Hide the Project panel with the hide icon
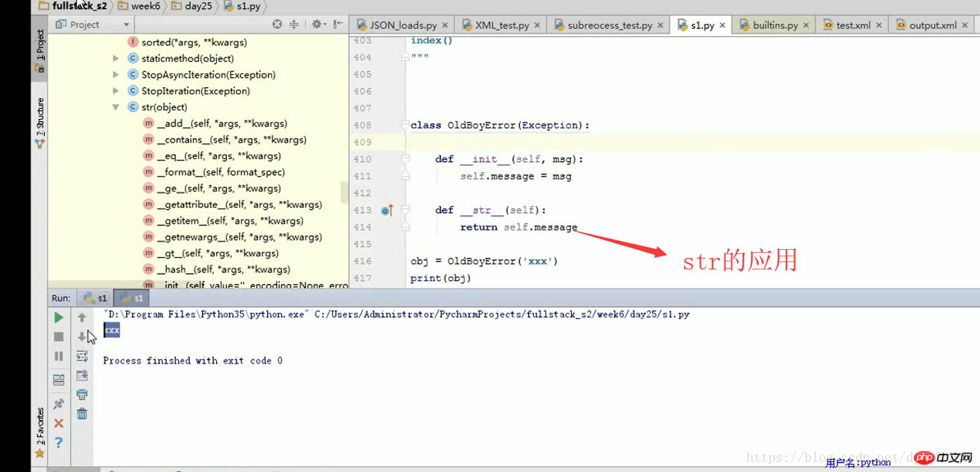The width and height of the screenshot is (980, 472). [338, 25]
